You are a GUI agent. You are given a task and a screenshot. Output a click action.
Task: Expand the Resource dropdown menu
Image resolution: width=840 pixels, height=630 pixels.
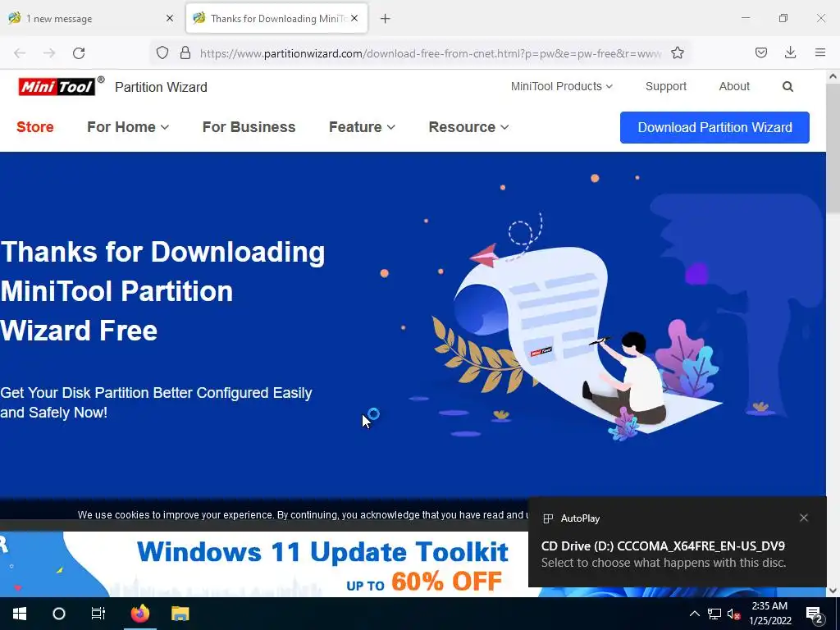coord(468,127)
